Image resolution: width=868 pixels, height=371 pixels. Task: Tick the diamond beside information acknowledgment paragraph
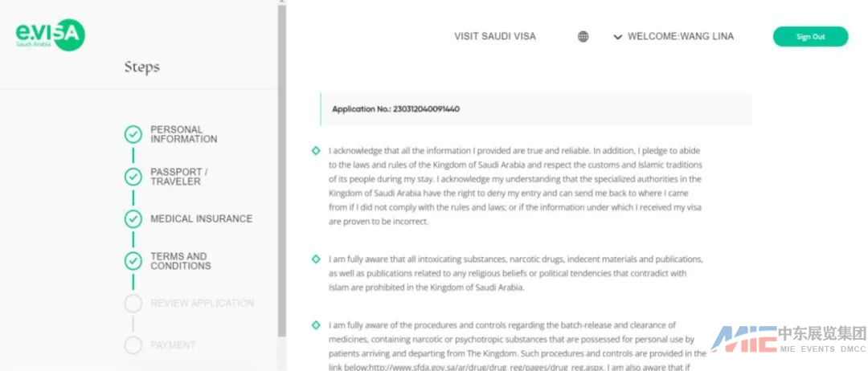[x=316, y=150]
